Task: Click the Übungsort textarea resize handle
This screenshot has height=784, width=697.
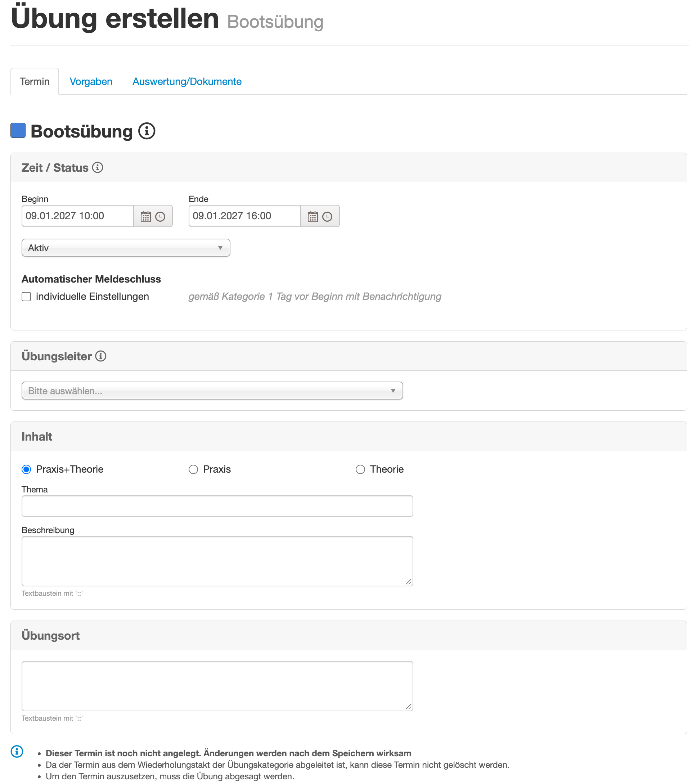Action: click(x=409, y=707)
